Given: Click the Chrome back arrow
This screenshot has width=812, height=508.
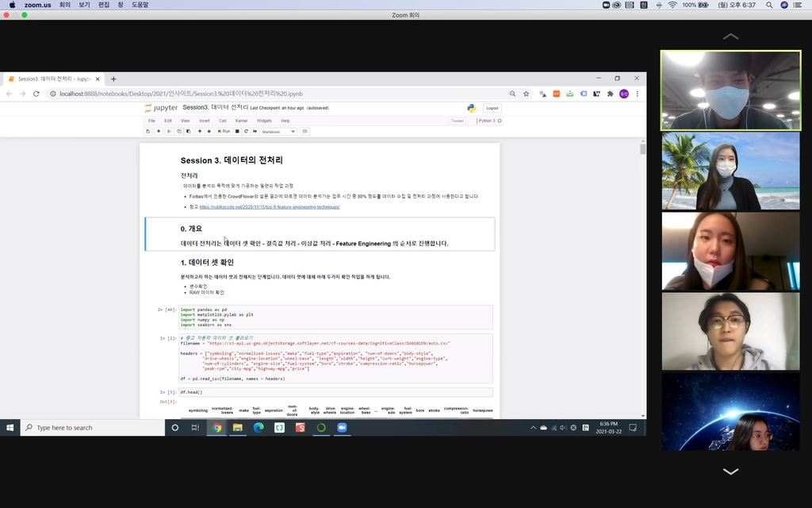Looking at the screenshot, I should tap(9, 94).
